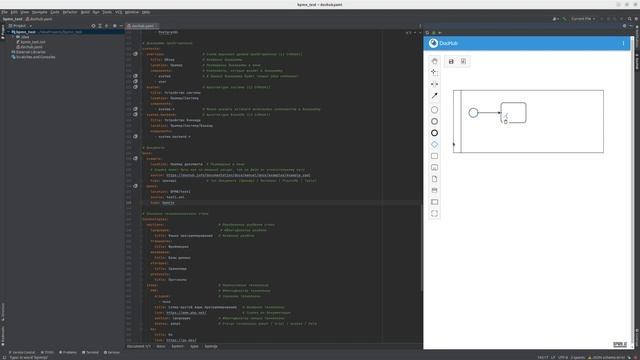This screenshot has height=360, width=640.
Task: Expand the .idea folder node
Action: (13, 37)
